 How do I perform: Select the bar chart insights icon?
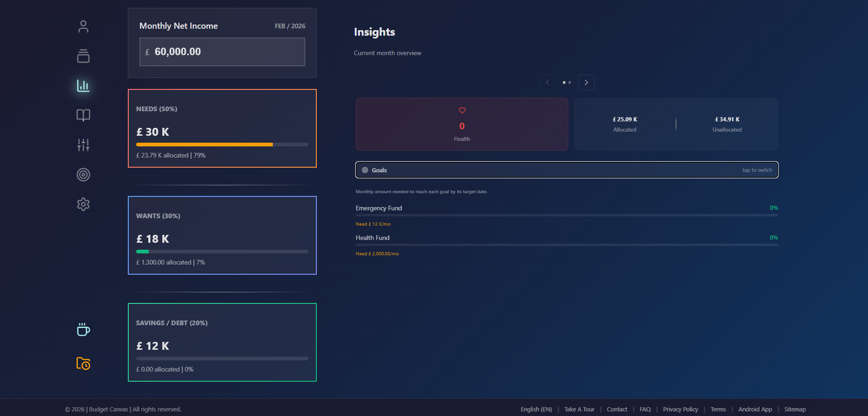pos(83,86)
